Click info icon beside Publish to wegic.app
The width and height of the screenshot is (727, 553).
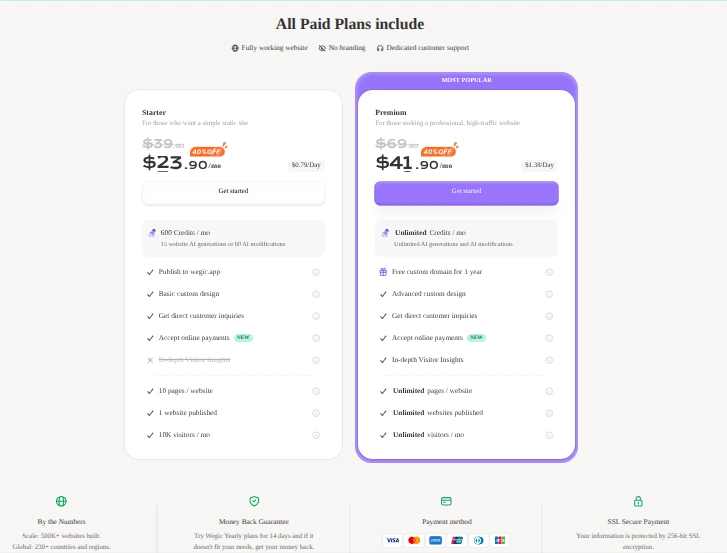316,272
